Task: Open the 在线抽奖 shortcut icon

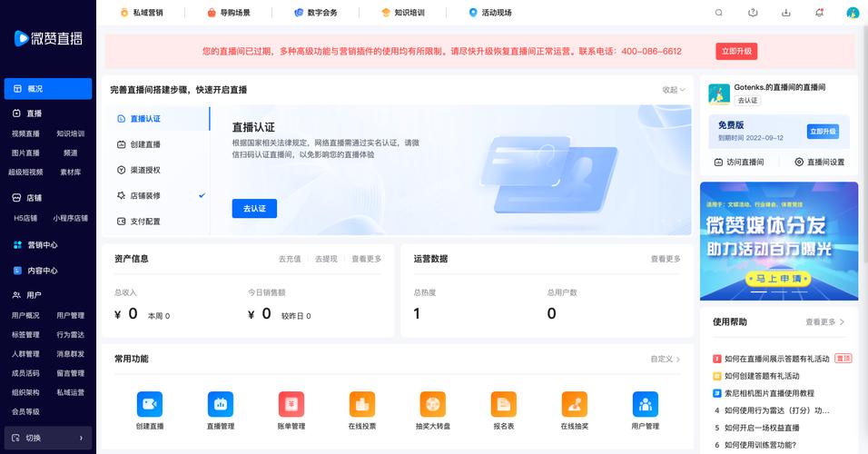Action: [x=575, y=404]
